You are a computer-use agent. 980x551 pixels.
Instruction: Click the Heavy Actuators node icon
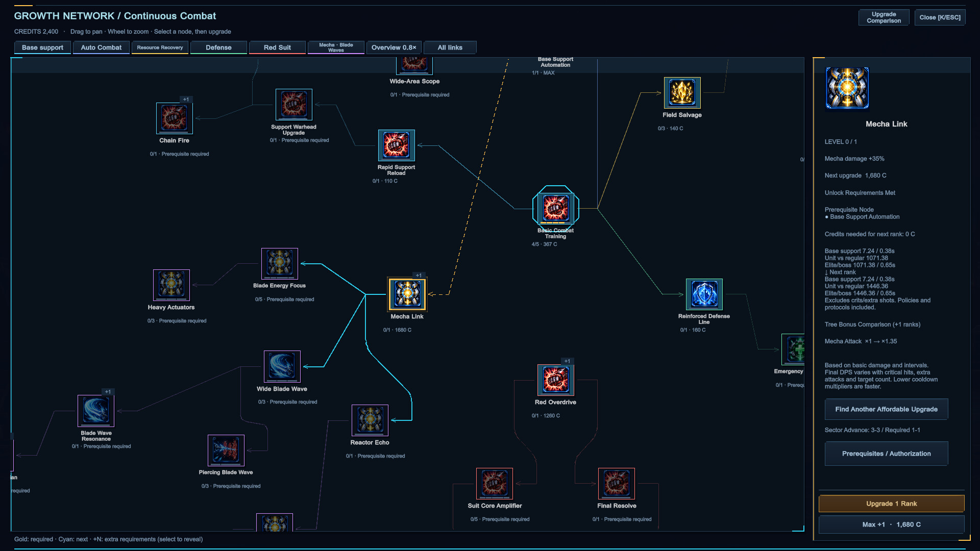coord(171,285)
